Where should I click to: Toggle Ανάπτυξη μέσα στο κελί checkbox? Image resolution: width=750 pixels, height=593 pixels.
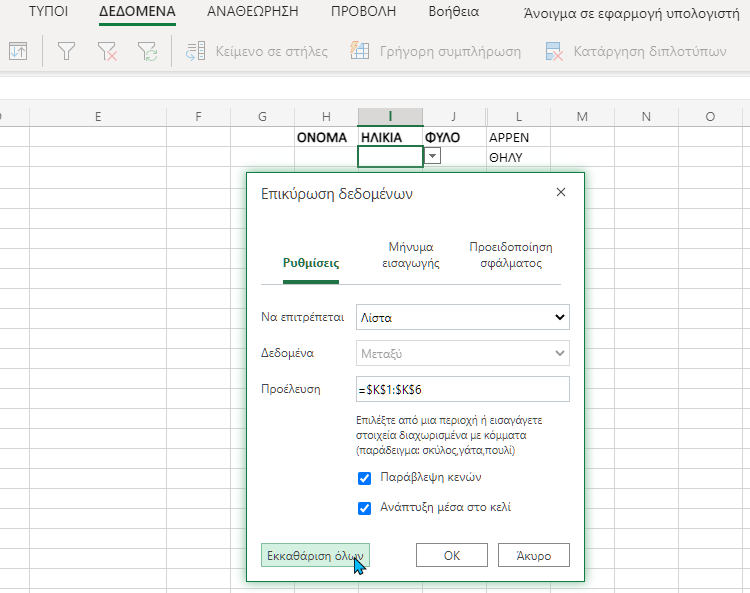coord(364,508)
